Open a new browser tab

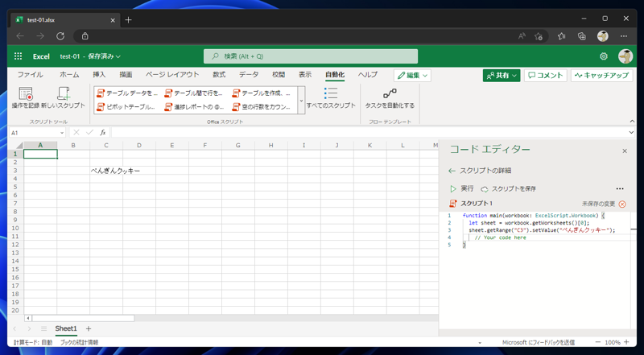coord(129,19)
